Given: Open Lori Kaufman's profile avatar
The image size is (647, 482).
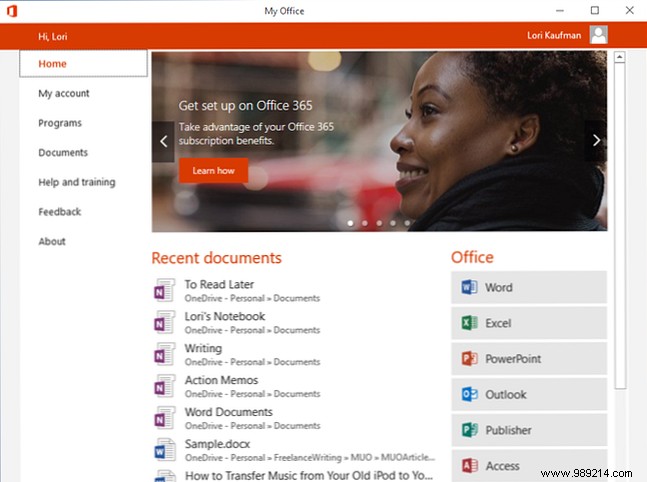Looking at the screenshot, I should coord(598,35).
